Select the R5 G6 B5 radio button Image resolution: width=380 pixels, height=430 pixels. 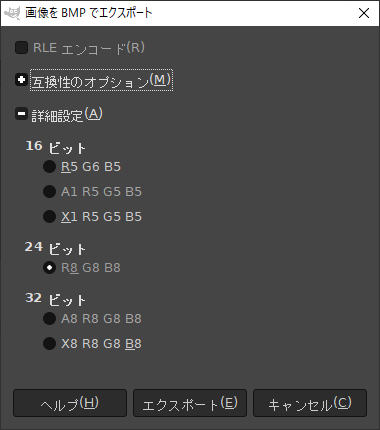(49, 166)
